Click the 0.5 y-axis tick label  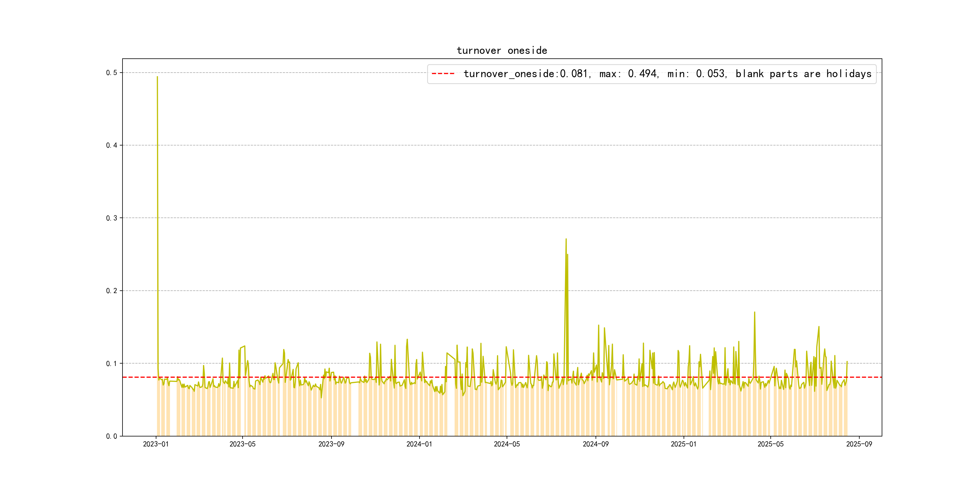pos(112,73)
